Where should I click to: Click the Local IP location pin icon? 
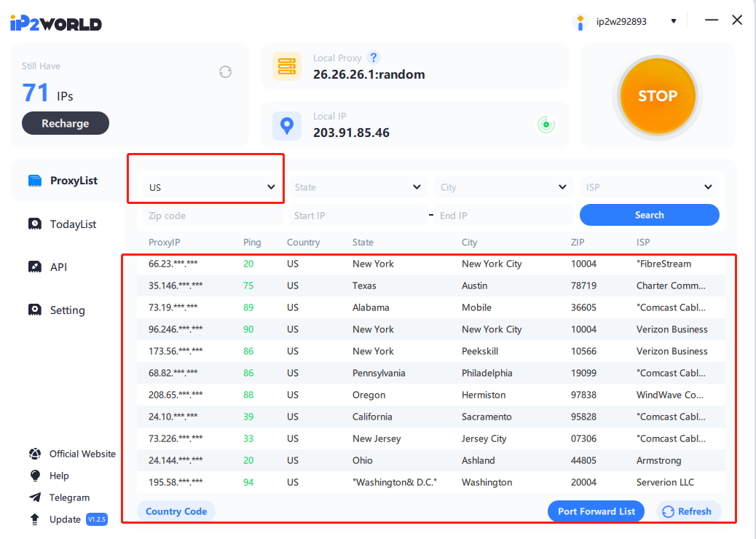(287, 126)
